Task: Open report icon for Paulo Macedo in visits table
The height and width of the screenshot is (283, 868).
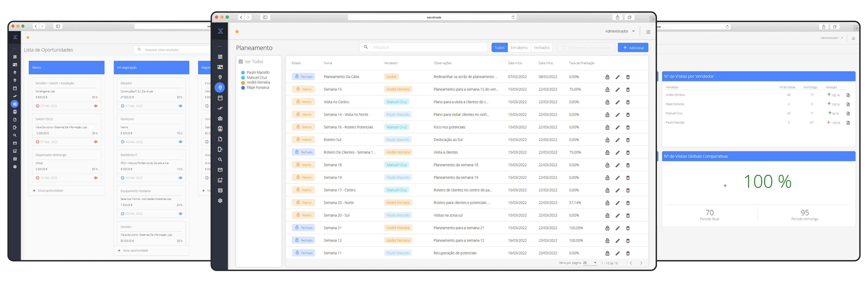Action: coord(848,123)
